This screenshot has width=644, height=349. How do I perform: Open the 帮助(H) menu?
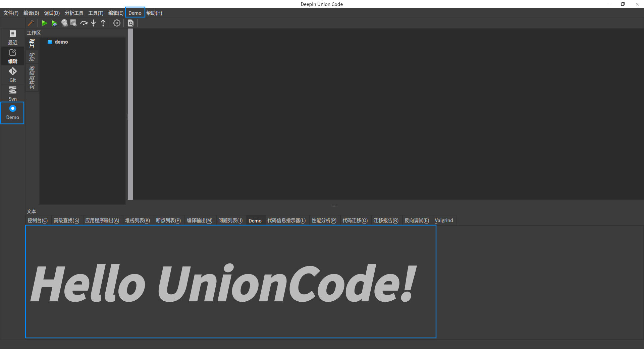tap(154, 13)
